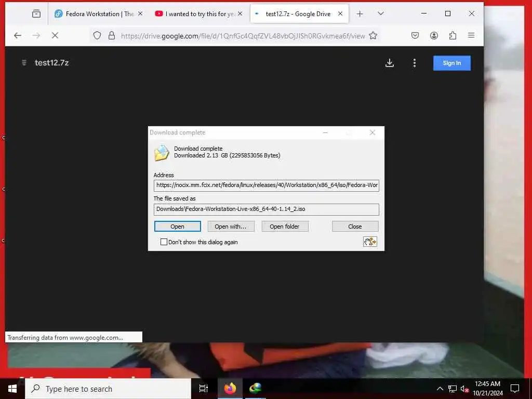Click the drive.google.com URL address bar
The height and width of the screenshot is (399, 532).
(243, 36)
